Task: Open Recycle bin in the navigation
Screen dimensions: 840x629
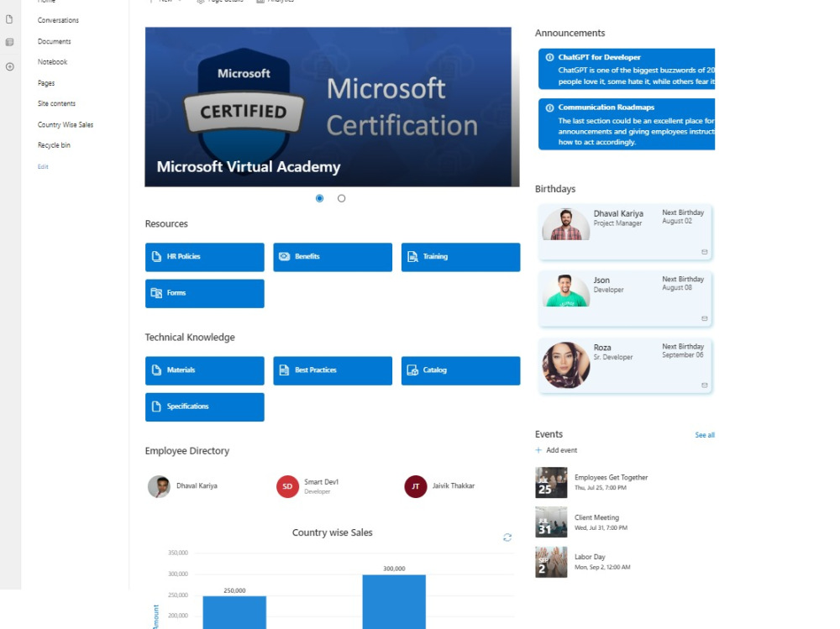Action: coord(54,145)
